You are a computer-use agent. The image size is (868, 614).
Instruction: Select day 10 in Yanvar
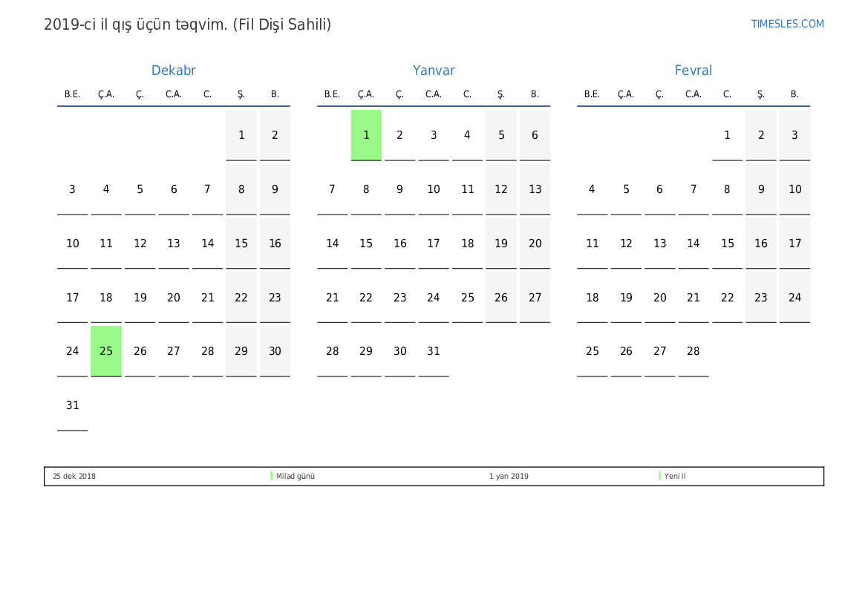tap(434, 189)
